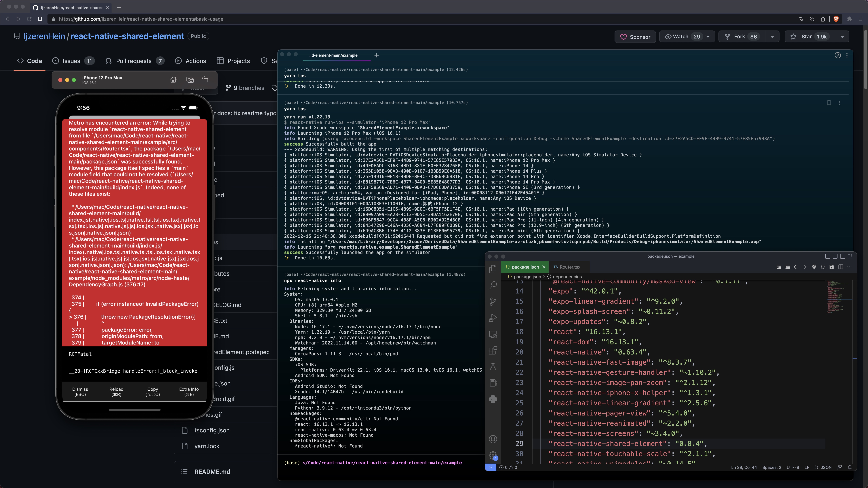This screenshot has height=488, width=868.
Task: Open the Search view in VS Code sidebar
Action: 493,285
